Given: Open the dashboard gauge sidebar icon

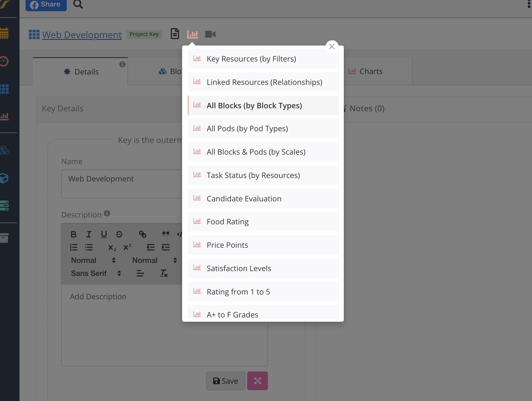Looking at the screenshot, I should (x=4, y=61).
